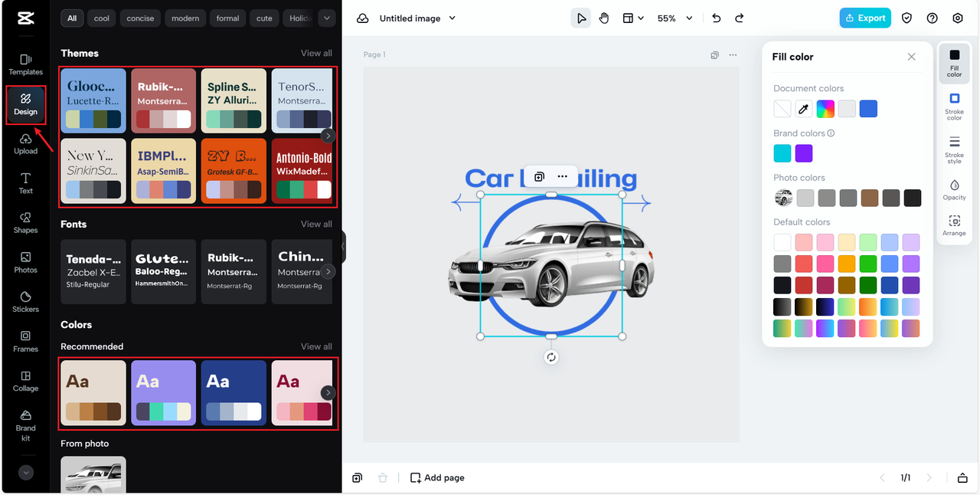Open the three-dot menu above selected shape
980x495 pixels.
pyautogui.click(x=563, y=176)
